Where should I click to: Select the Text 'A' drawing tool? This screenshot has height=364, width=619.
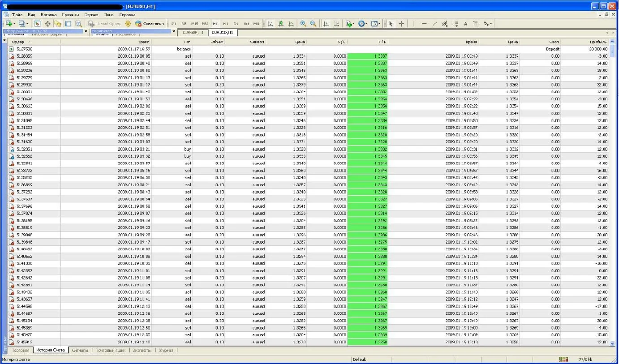click(x=465, y=24)
